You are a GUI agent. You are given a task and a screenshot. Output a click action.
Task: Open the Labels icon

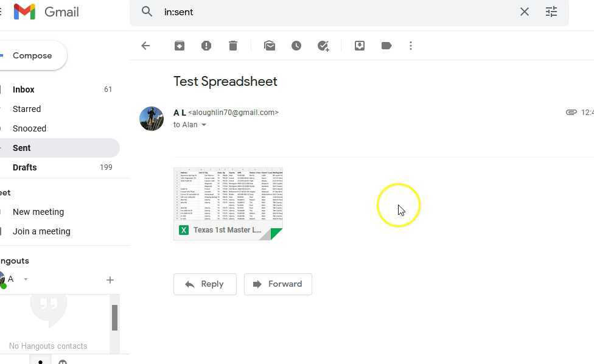(x=386, y=46)
